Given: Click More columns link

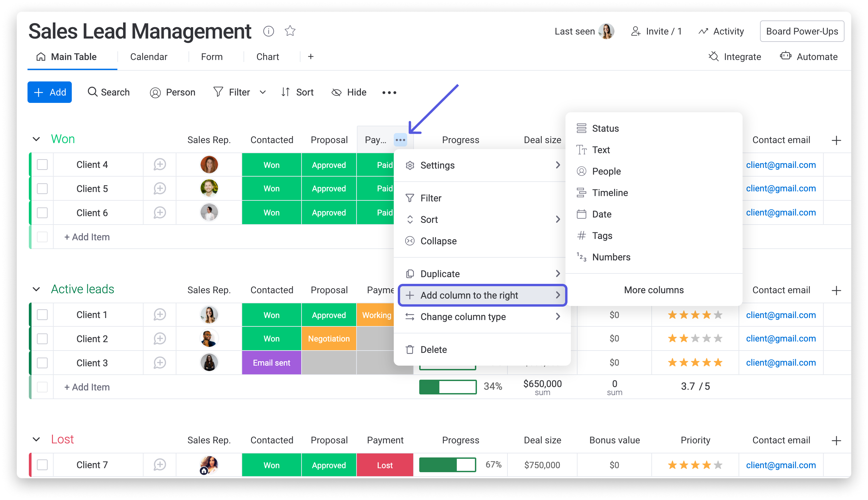Looking at the screenshot, I should (654, 290).
